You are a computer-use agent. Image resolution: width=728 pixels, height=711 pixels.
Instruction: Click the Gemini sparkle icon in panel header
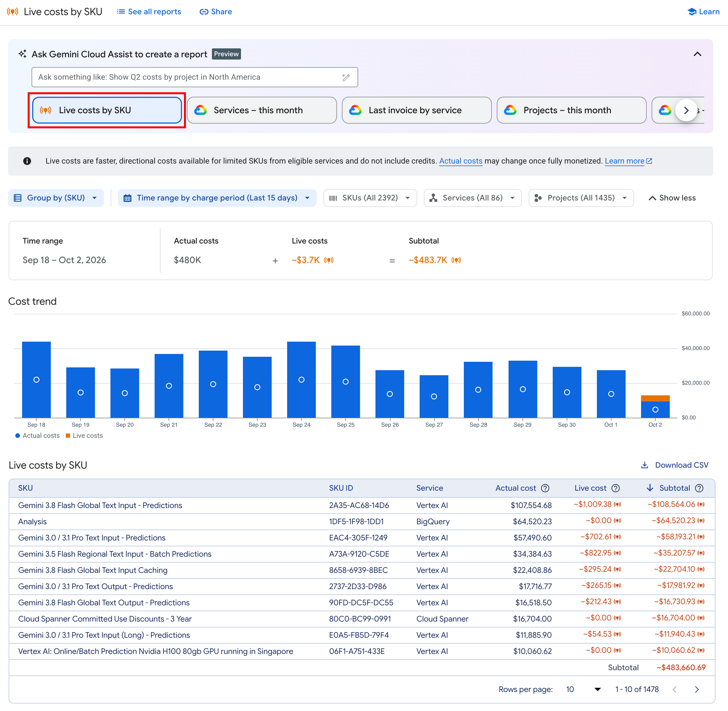[x=22, y=54]
